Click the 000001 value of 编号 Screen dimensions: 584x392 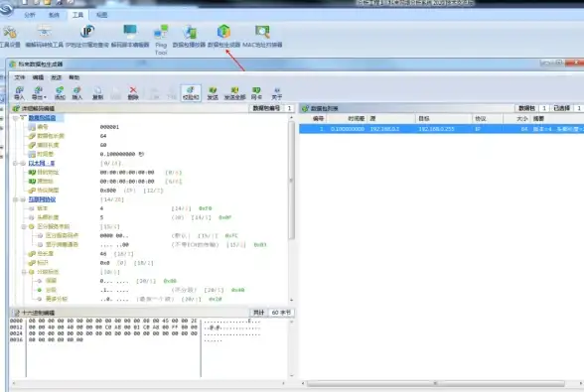pos(109,127)
